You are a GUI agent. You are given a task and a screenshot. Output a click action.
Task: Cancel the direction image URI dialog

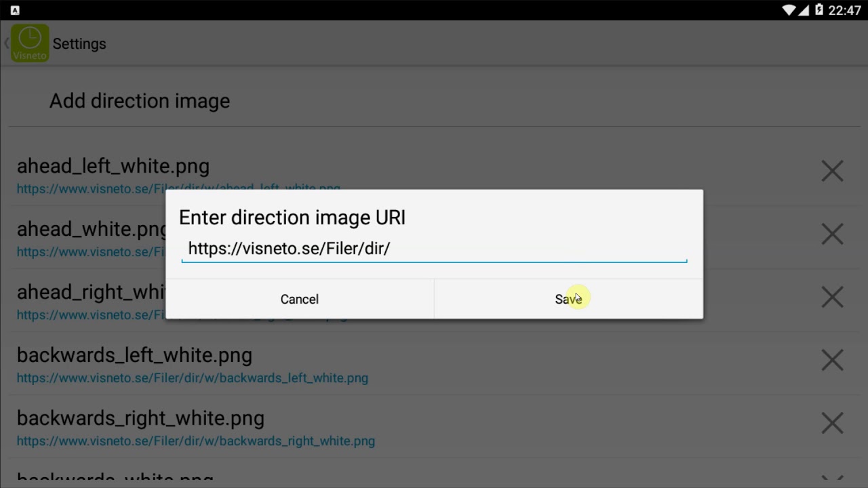[300, 299]
